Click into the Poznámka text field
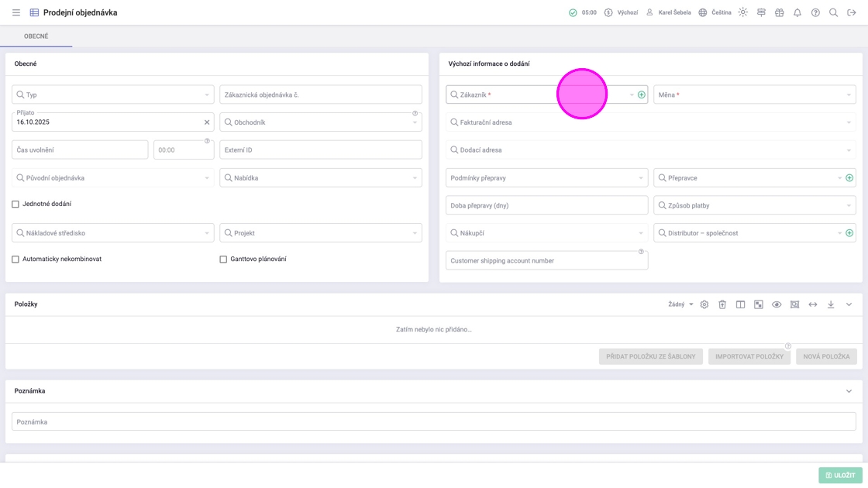Image resolution: width=868 pixels, height=488 pixels. 433,422
